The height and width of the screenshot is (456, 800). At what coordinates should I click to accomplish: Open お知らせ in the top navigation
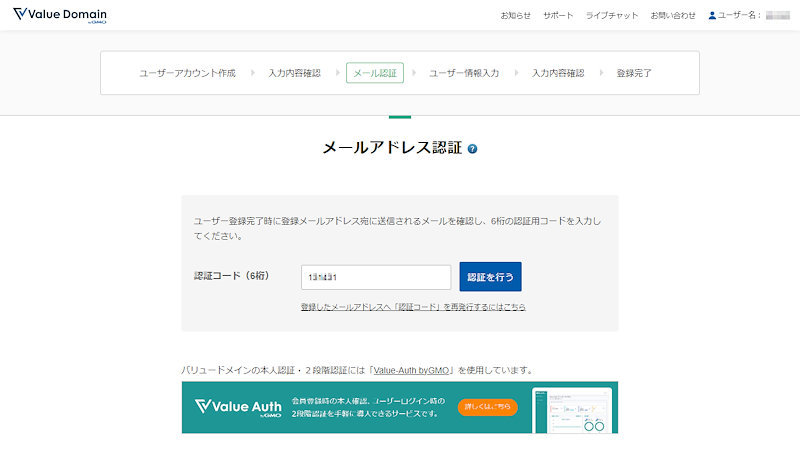[515, 16]
